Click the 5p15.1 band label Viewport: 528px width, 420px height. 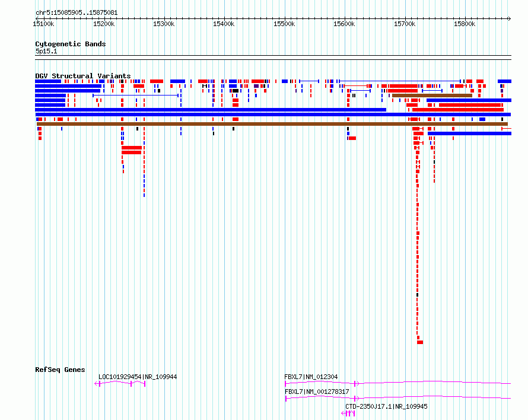point(46,51)
